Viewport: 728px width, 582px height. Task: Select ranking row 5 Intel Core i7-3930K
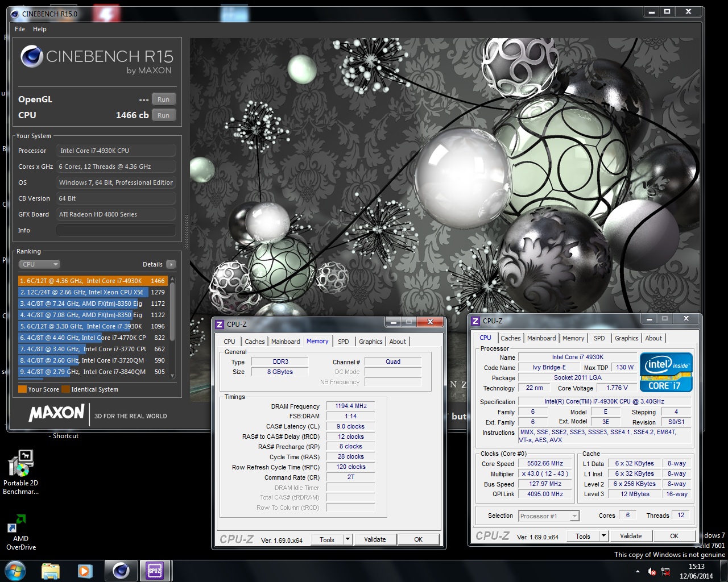tap(93, 326)
